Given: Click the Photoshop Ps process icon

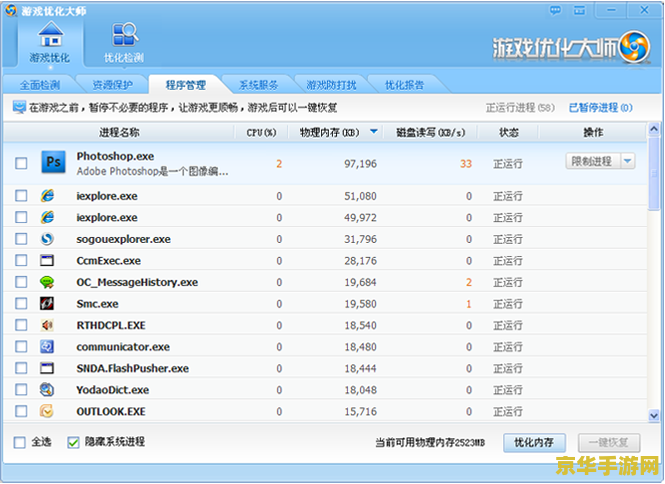Looking at the screenshot, I should [x=53, y=162].
